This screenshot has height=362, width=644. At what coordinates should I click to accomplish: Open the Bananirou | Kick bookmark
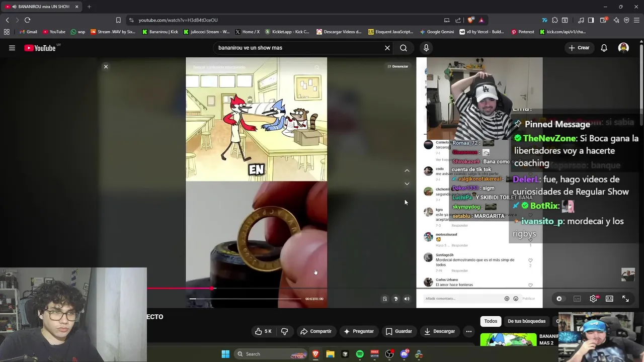(x=160, y=32)
